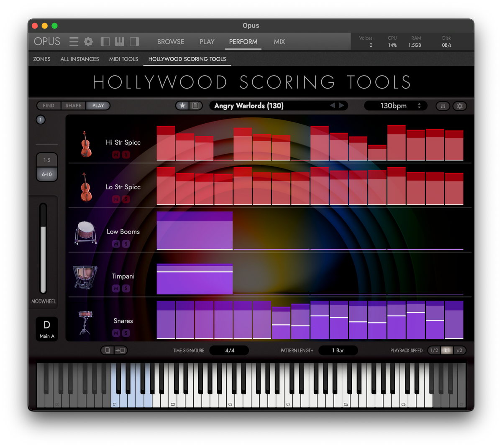Click the copy pattern icon

point(108,350)
